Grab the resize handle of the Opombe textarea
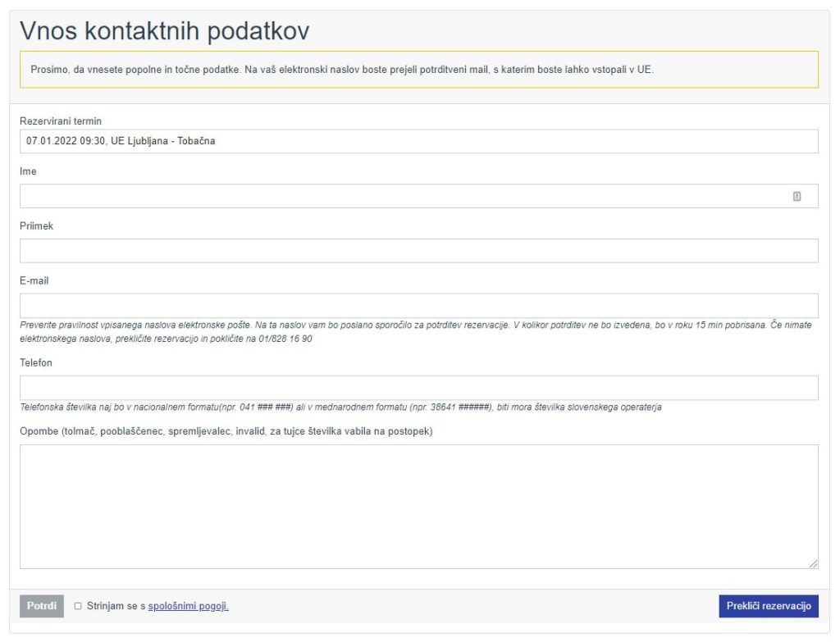Screen dimensions: 840x642 [x=813, y=563]
